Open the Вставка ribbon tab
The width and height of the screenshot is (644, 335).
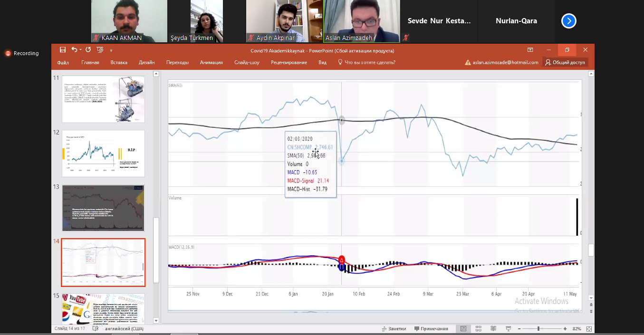point(119,62)
